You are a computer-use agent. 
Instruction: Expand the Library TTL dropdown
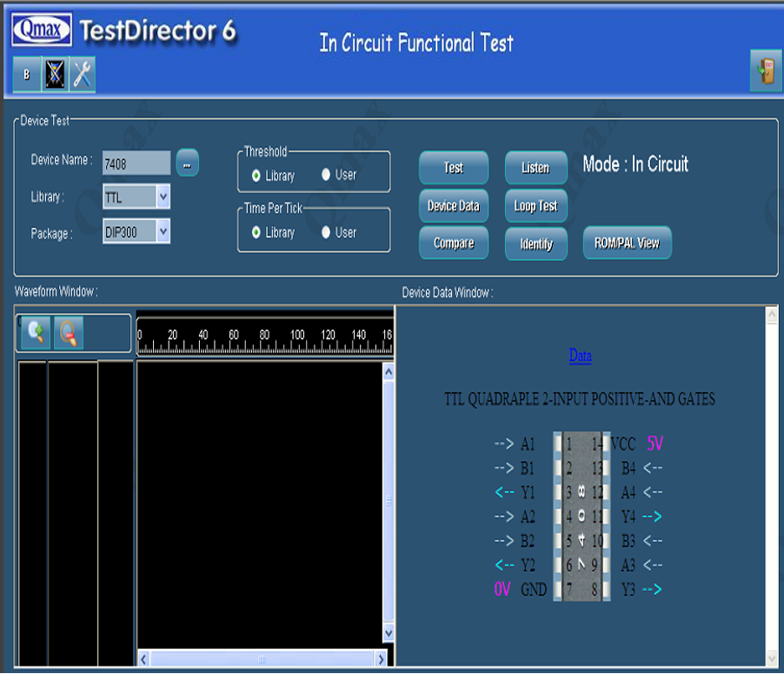(x=163, y=197)
